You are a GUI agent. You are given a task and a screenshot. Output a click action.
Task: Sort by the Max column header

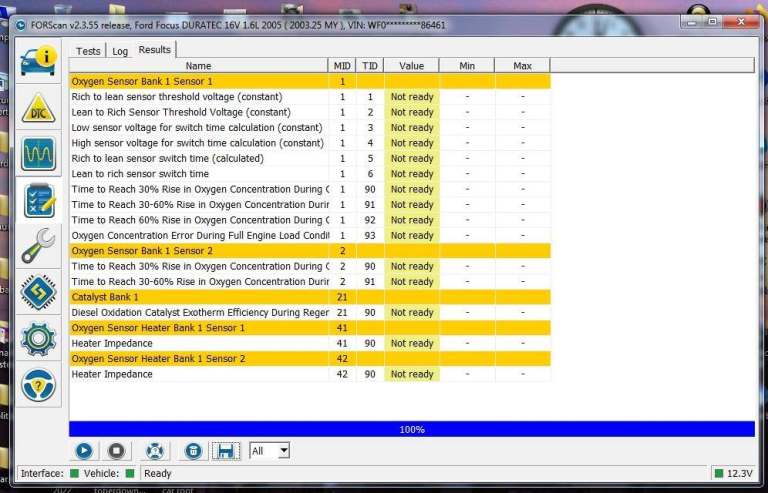[522, 66]
